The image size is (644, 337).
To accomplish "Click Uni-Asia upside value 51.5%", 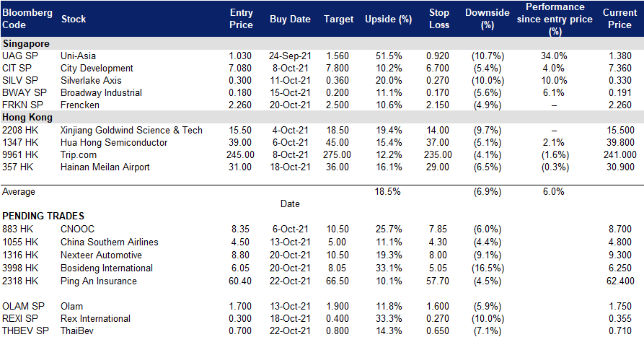I will click(x=389, y=56).
